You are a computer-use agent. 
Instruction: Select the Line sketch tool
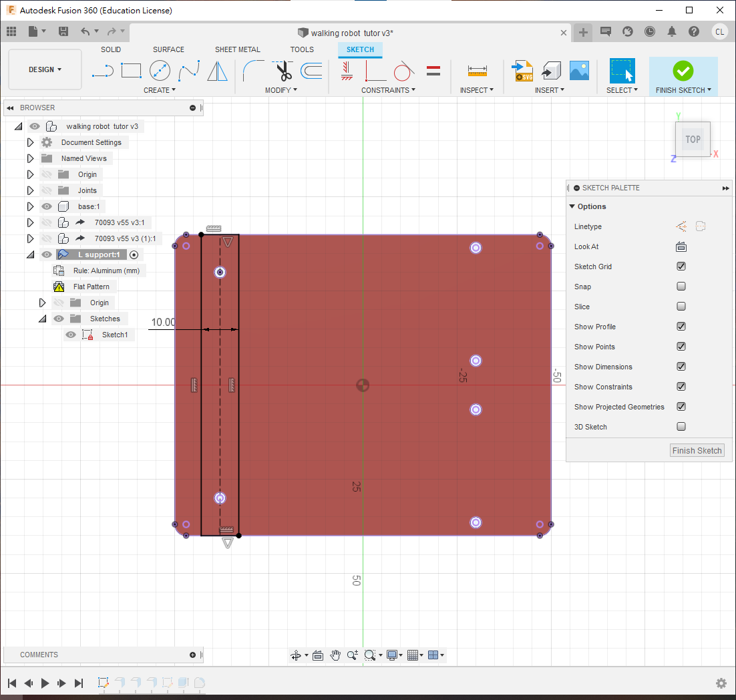click(102, 70)
